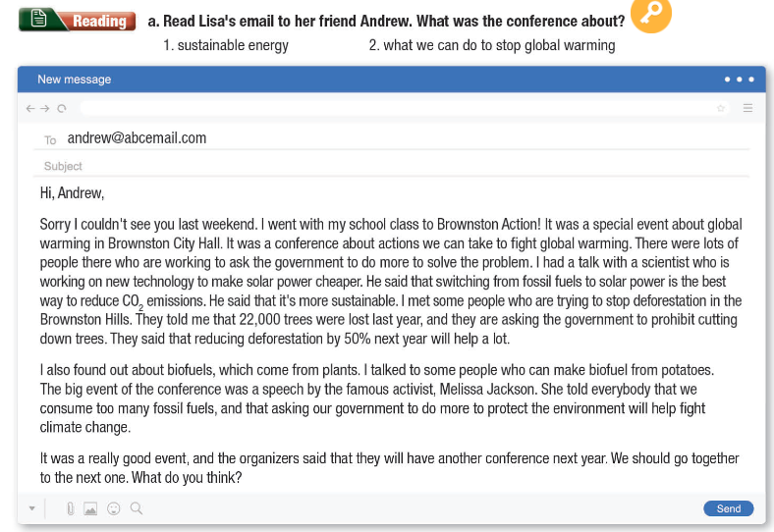Viewport: 774px width, 532px height.
Task: Click the magnifier search icon in the compose toolbar
Action: [x=137, y=508]
